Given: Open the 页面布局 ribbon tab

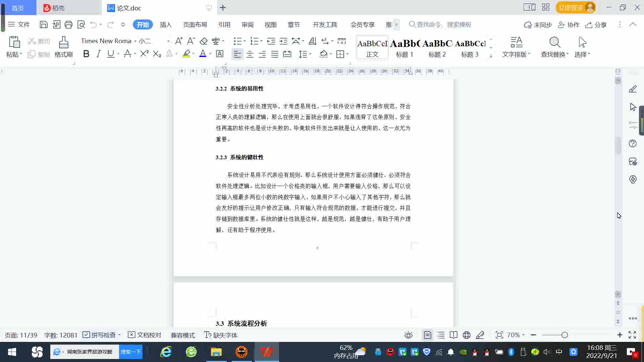Looking at the screenshot, I should [x=195, y=24].
